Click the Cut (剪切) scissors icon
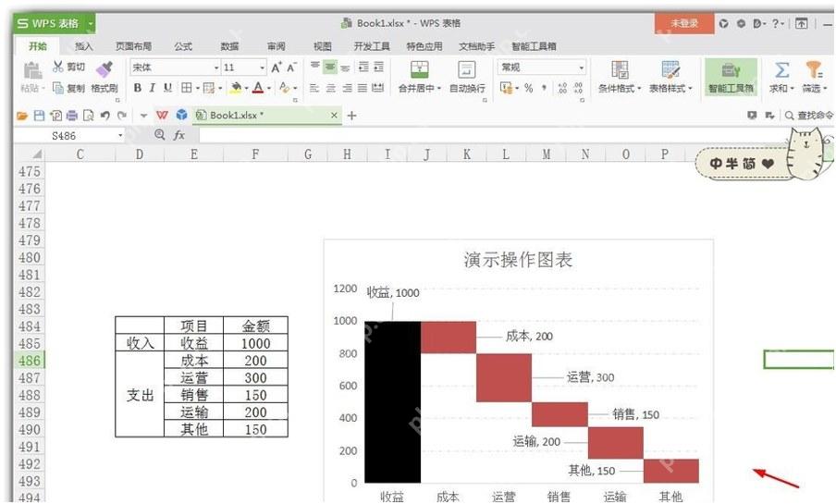This screenshot has width=836, height=504. click(x=57, y=67)
